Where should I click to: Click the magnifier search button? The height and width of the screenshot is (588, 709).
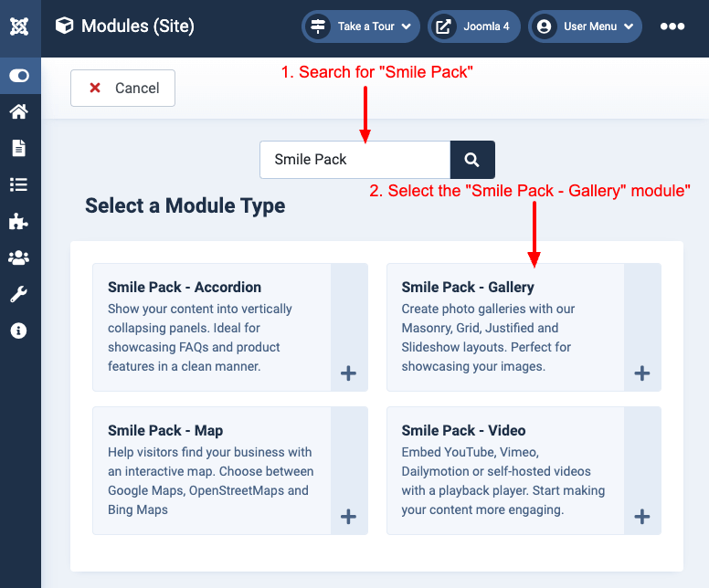[x=472, y=160]
